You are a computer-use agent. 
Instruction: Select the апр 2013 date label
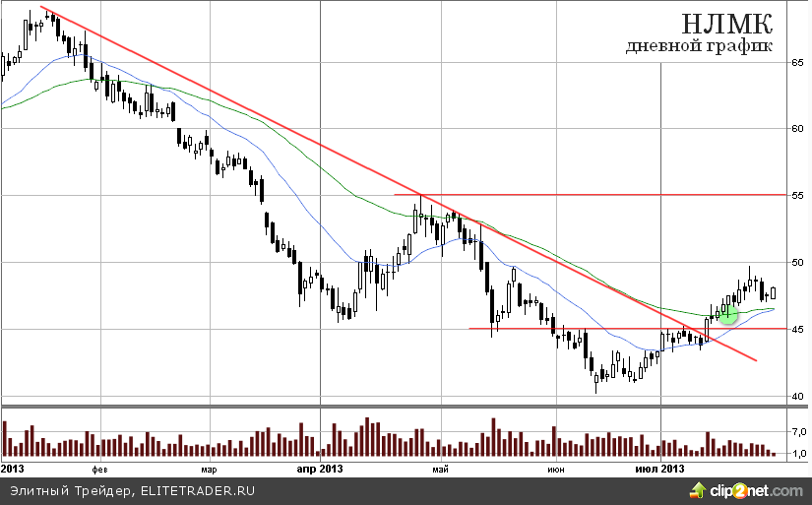[319, 469]
